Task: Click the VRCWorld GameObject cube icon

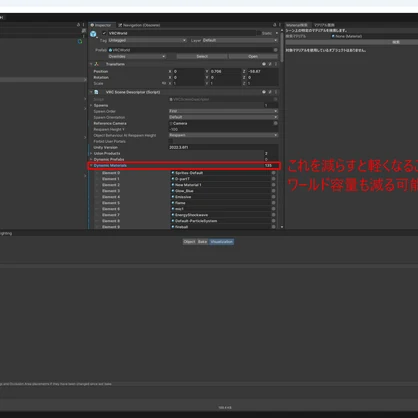Action: pyautogui.click(x=93, y=34)
